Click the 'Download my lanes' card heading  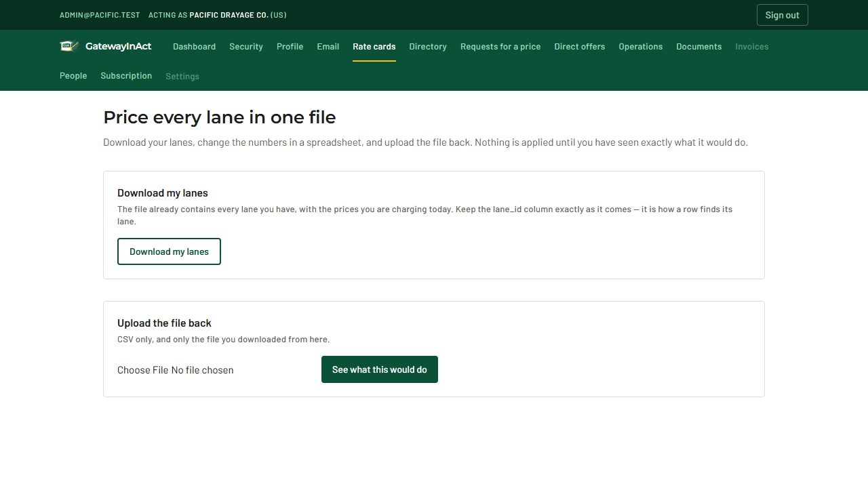coord(163,193)
